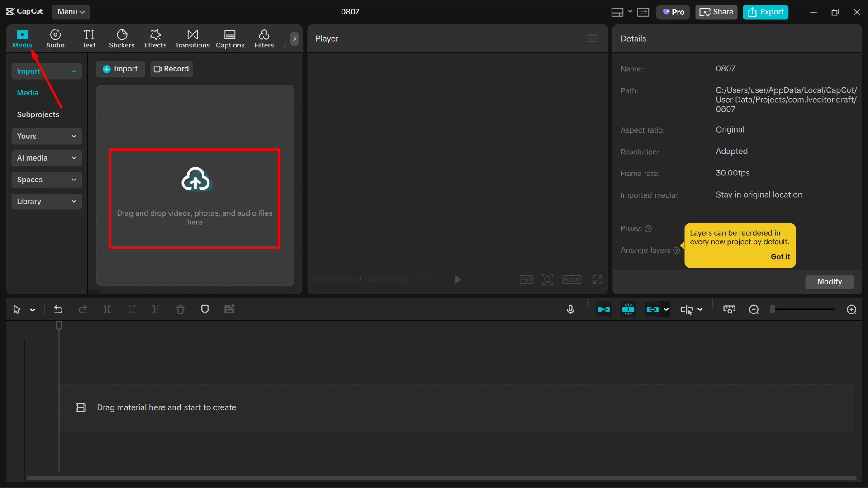Click the delete-left trim icon
Screen dimensions: 868x488
pyautogui.click(x=132, y=309)
